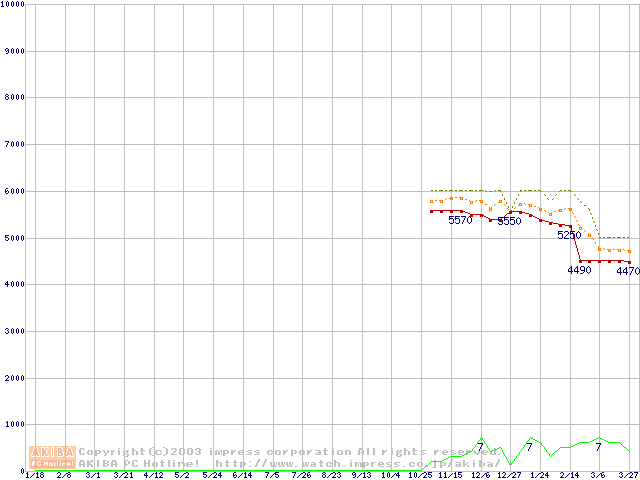Select the 3/27 date on x-axis
Viewport: 640px width, 480px height.
628,475
